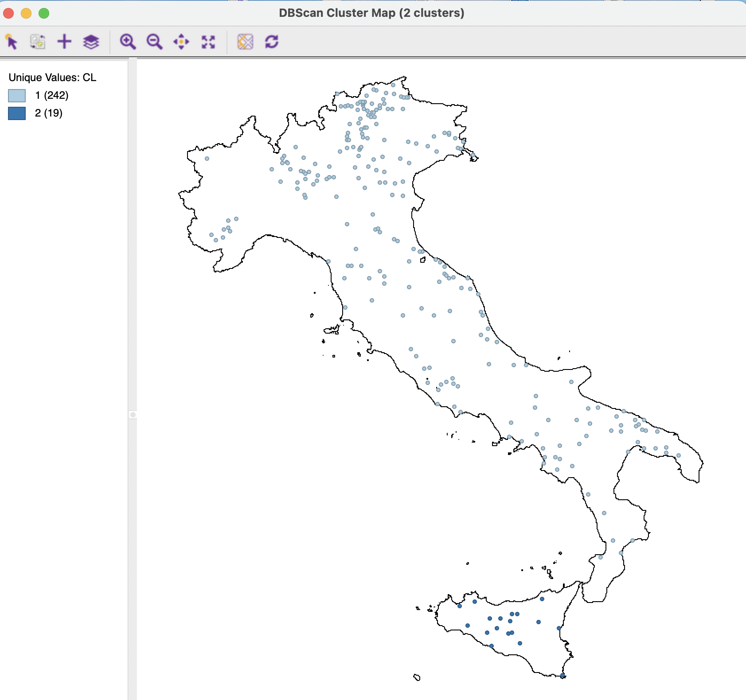Toggle the Base Map icon
Viewport: 746px width, 700px height.
coord(245,42)
